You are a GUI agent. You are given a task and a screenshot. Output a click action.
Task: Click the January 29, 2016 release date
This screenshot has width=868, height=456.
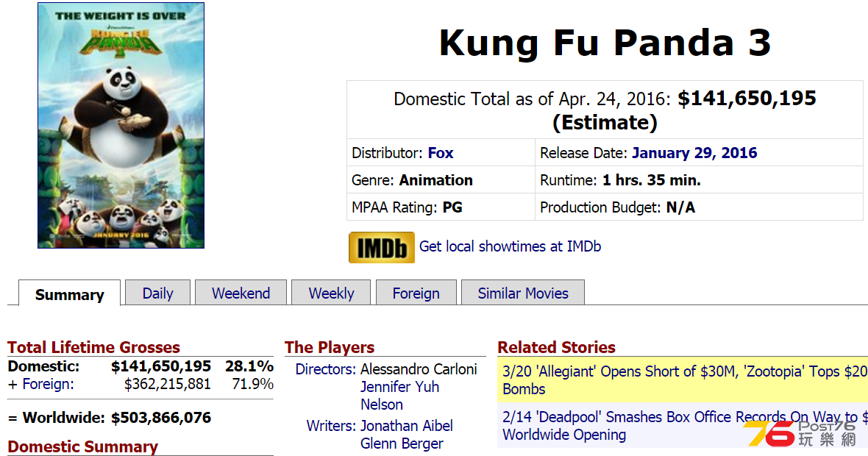(x=694, y=153)
